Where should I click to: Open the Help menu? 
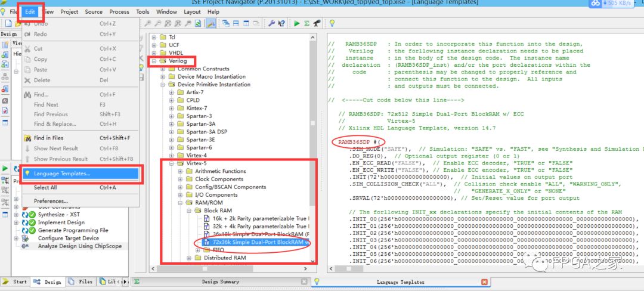point(213,12)
